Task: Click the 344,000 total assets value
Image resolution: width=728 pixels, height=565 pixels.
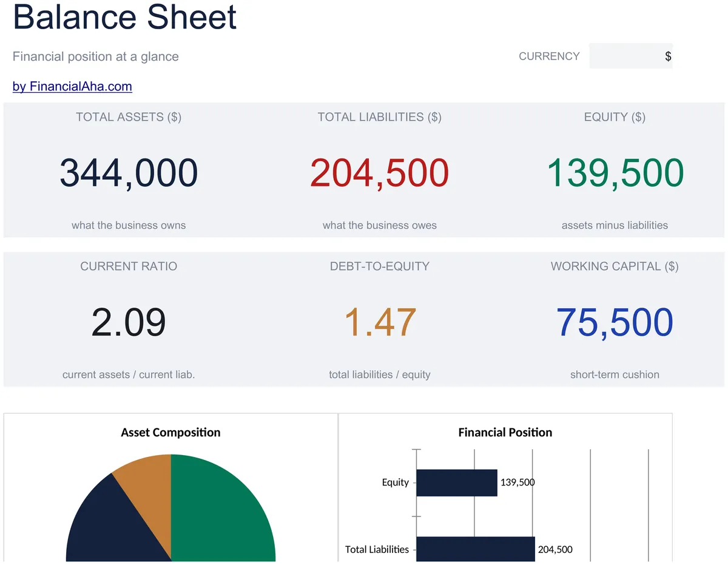Action: click(129, 173)
